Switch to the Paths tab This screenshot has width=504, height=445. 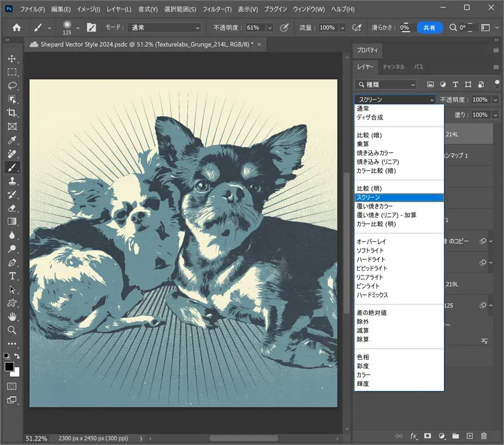pos(419,67)
